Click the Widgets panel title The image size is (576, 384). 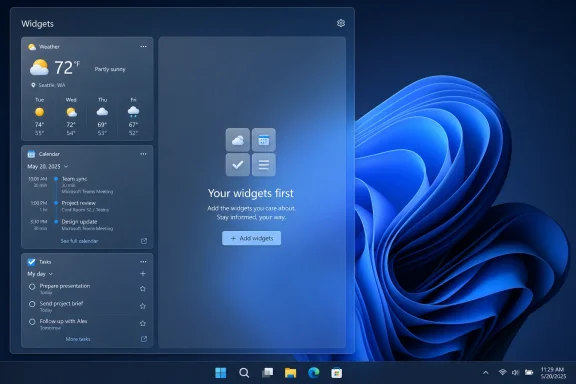[37, 24]
